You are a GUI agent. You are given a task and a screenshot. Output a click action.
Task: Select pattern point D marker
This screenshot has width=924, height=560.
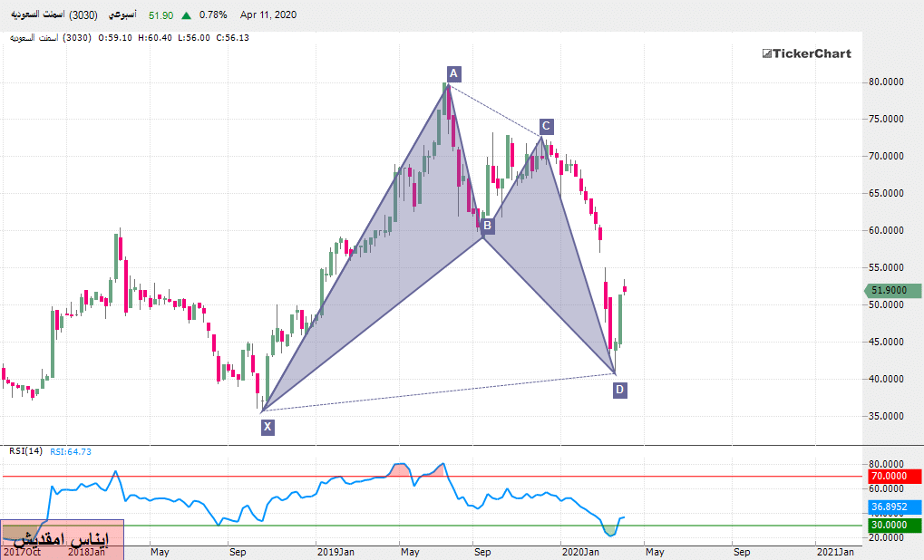pos(619,390)
